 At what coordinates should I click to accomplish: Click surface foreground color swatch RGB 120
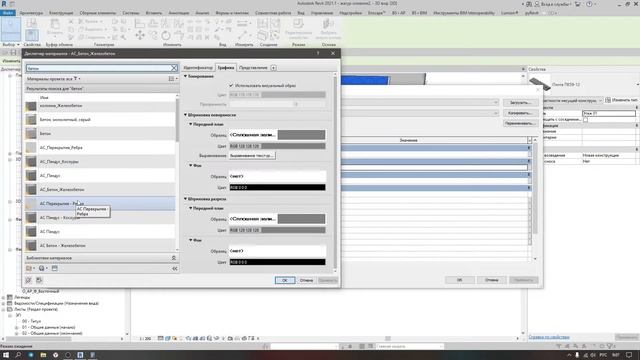click(277, 146)
